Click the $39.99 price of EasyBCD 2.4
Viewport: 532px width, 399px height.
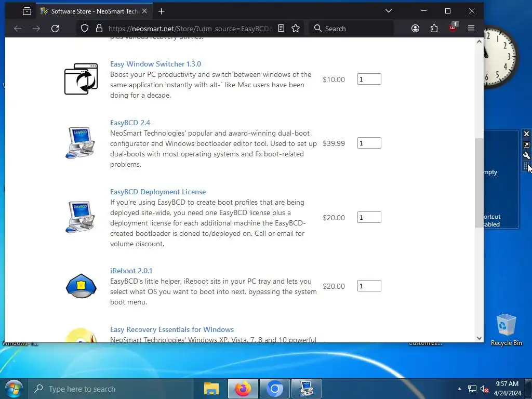(334, 143)
